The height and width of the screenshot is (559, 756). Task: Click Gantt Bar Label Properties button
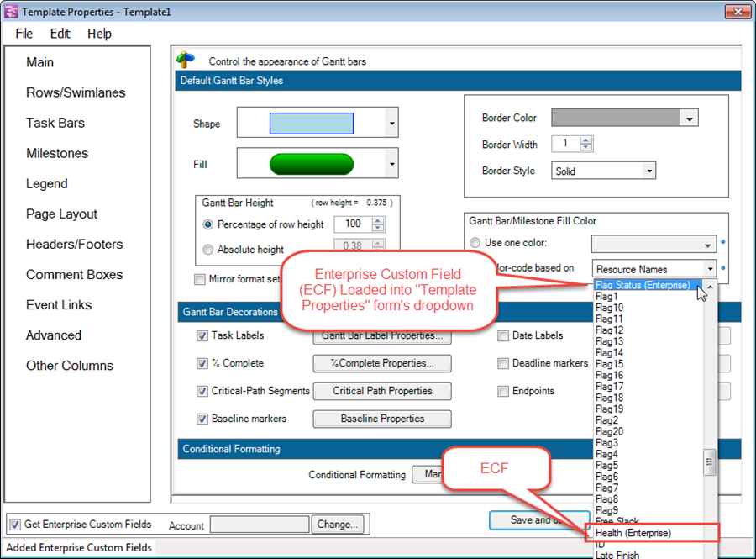(x=382, y=336)
